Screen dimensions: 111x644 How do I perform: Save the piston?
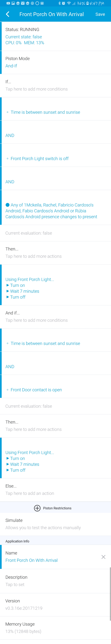tap(100, 14)
